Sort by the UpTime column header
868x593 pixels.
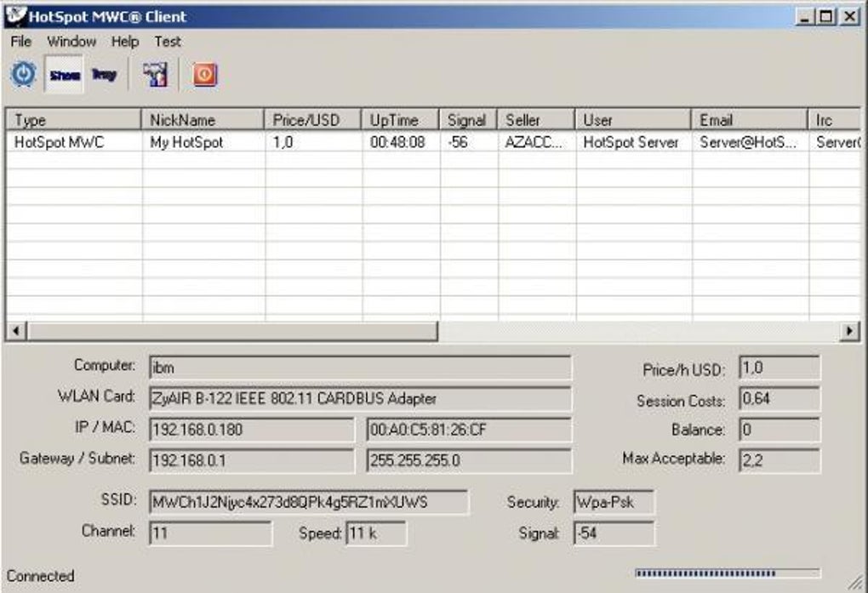tap(400, 120)
